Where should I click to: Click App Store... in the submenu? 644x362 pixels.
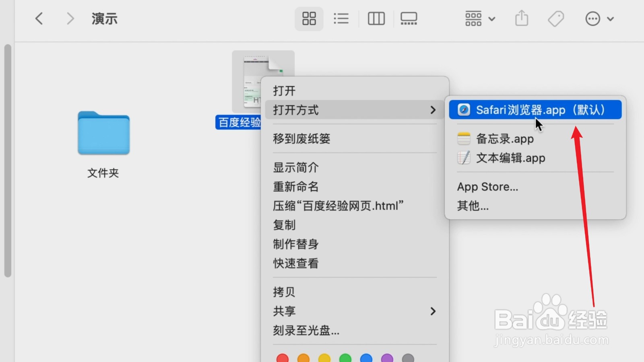click(487, 186)
